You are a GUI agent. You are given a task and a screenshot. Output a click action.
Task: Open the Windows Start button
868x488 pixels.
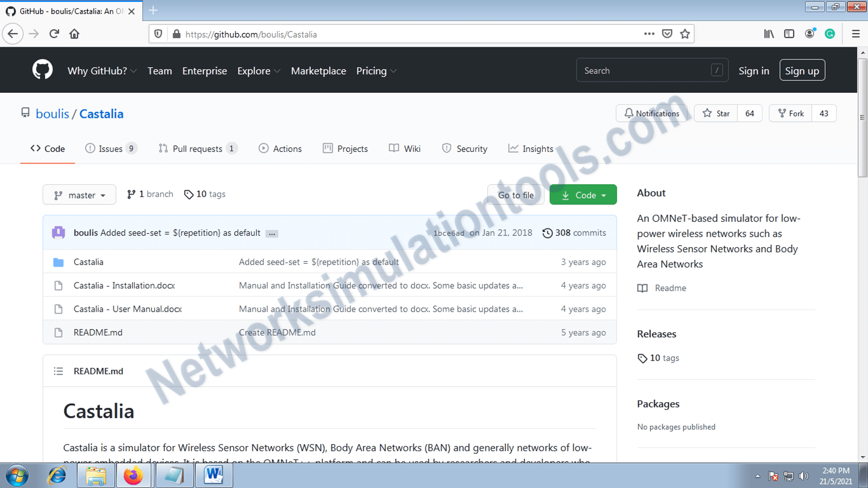point(17,475)
